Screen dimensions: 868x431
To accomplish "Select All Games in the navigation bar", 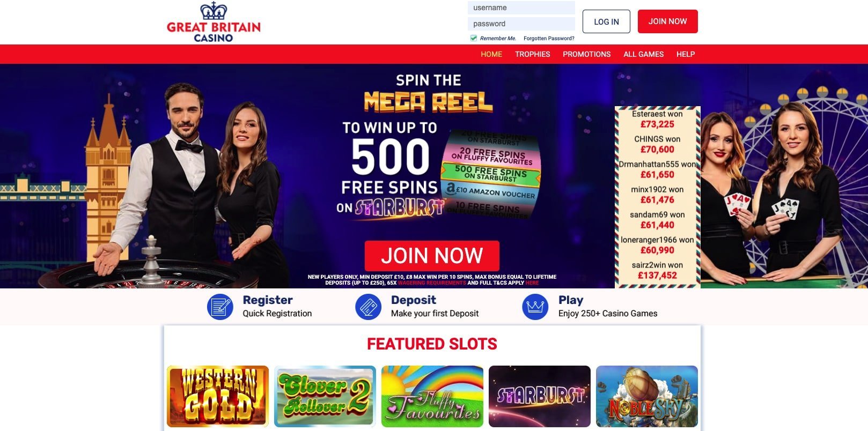I will (643, 54).
